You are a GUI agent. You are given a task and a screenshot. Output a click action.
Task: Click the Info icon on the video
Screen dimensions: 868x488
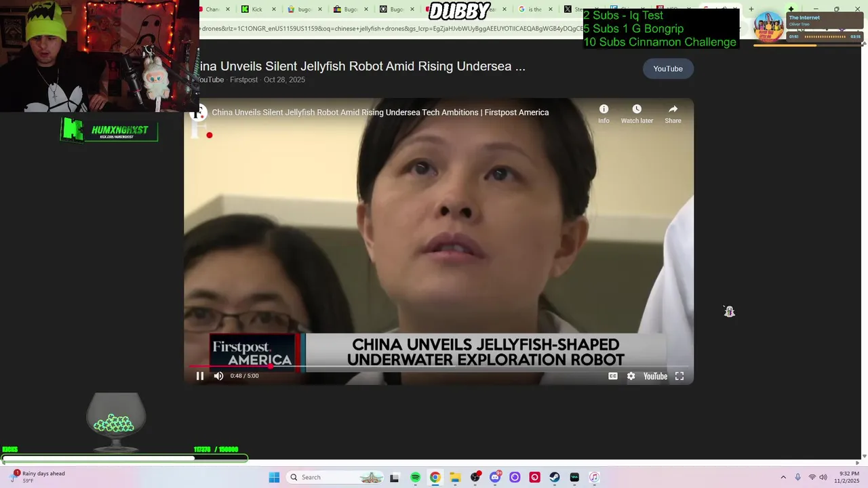604,114
